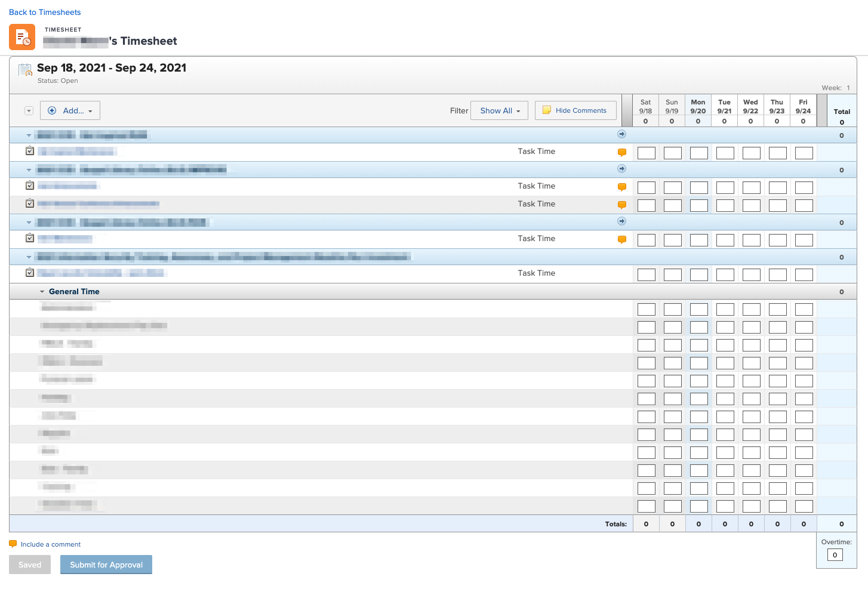Open the small dropdown arrow left of Add
868x592 pixels.
pos(28,110)
